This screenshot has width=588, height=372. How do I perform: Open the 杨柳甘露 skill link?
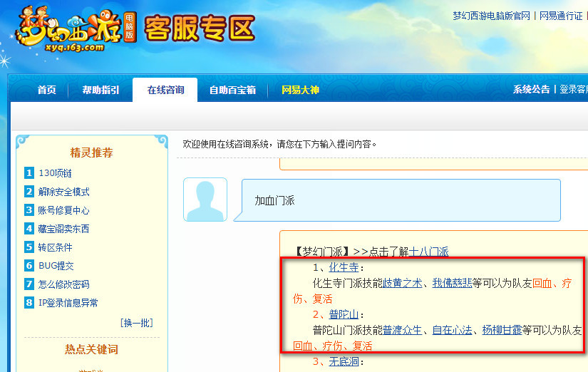[x=502, y=330]
